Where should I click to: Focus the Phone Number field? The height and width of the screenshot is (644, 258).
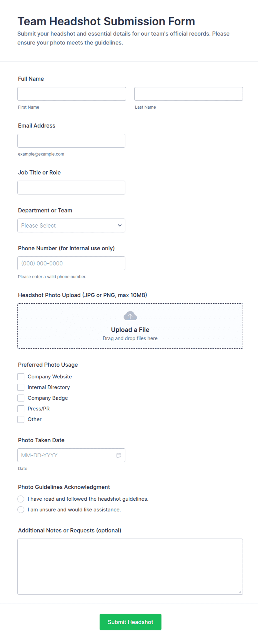tap(71, 263)
